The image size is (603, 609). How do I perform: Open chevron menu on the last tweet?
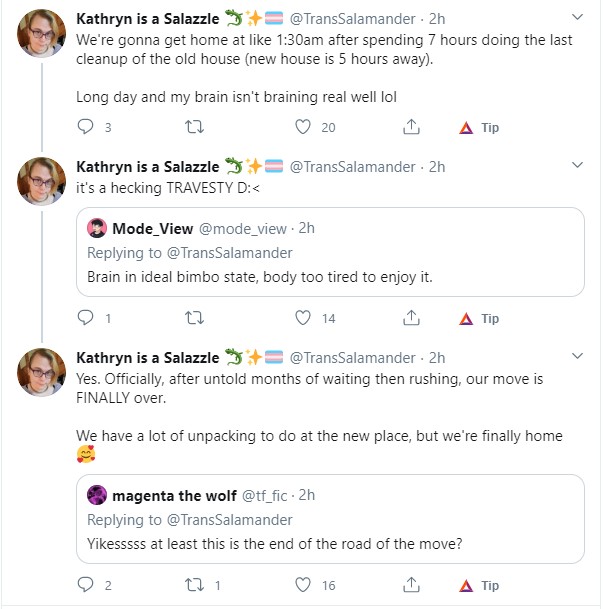click(577, 356)
